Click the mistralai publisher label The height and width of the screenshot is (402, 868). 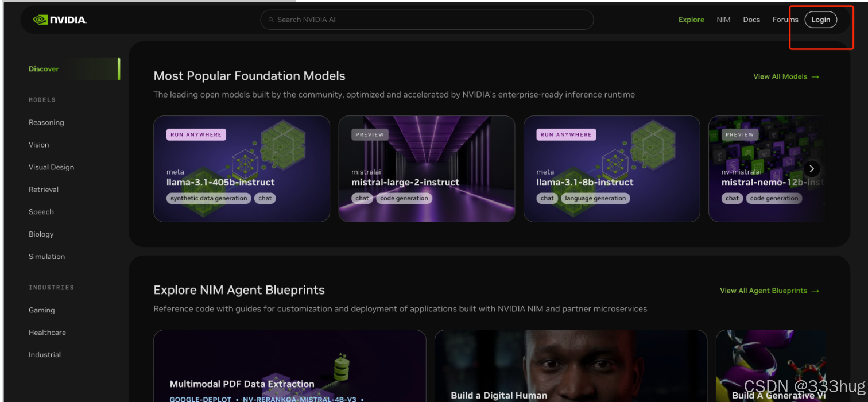tap(366, 172)
